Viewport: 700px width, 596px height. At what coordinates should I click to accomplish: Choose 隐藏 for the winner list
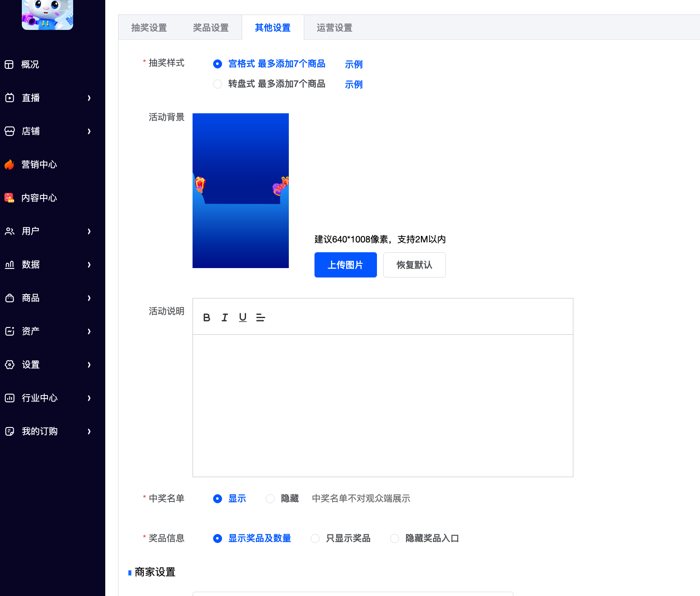[270, 499]
